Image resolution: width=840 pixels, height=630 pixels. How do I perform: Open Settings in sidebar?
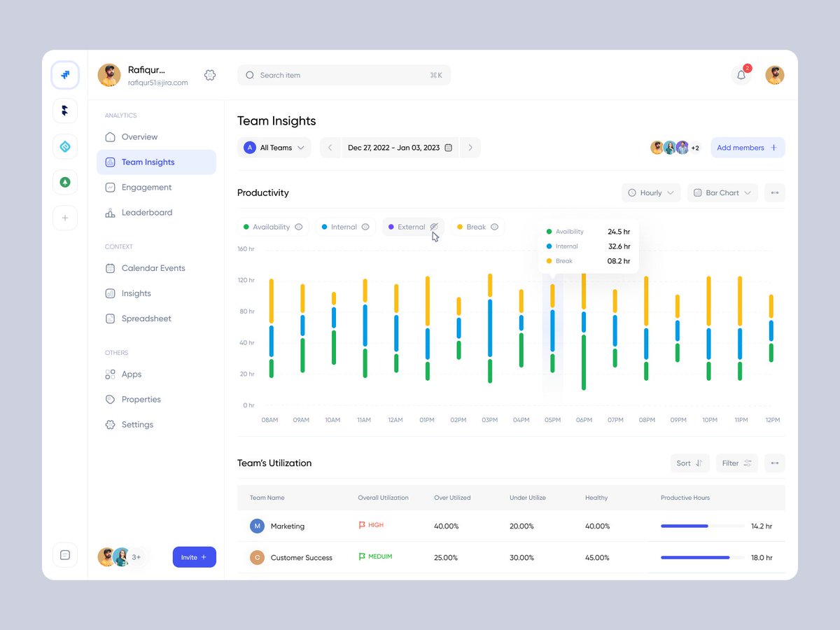point(156,425)
